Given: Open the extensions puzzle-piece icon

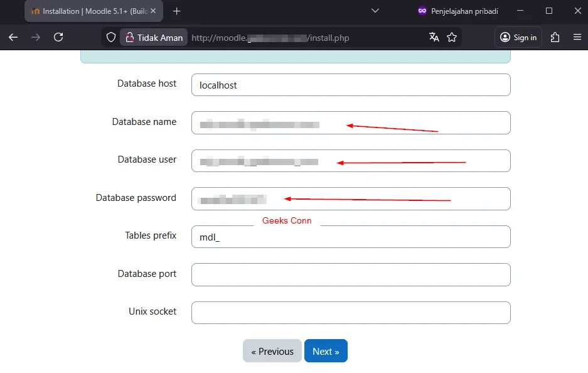Looking at the screenshot, I should pos(554,37).
